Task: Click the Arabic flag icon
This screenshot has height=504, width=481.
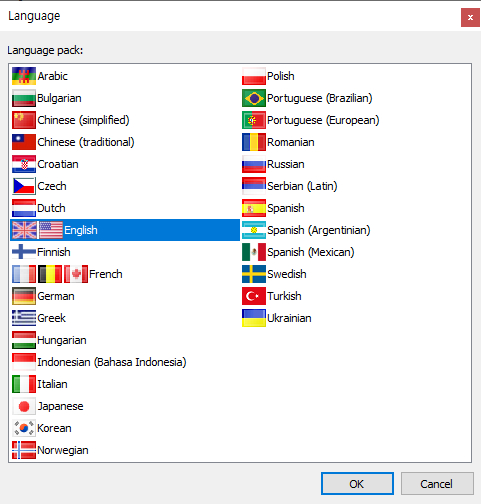Action: [x=24, y=76]
